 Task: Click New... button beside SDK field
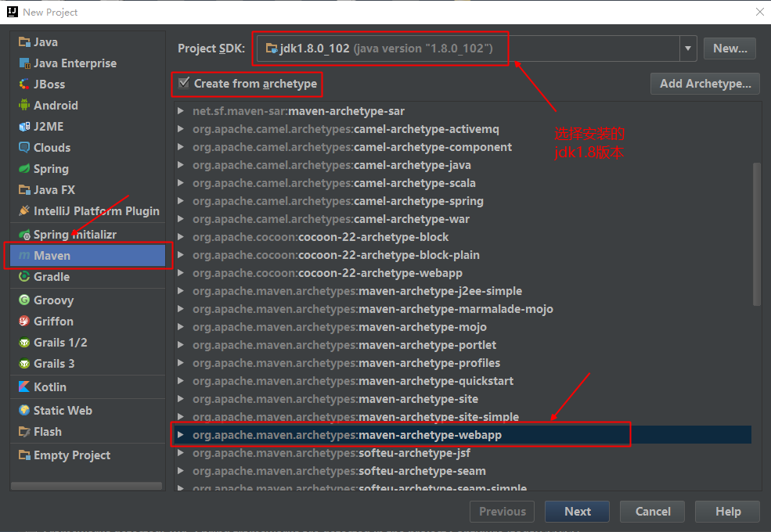click(x=730, y=49)
